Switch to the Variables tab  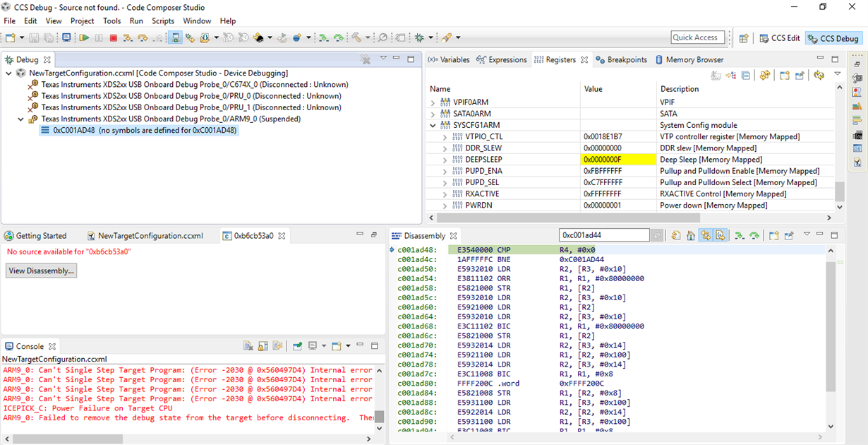click(448, 60)
